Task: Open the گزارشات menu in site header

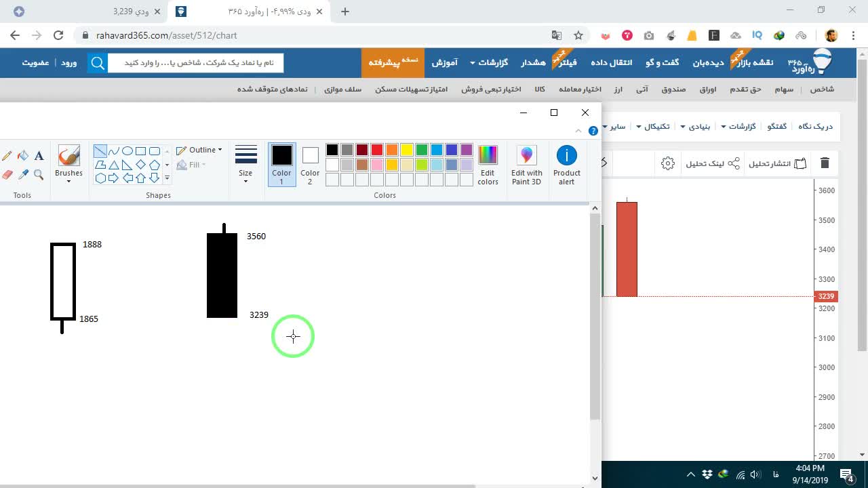Action: [x=489, y=62]
